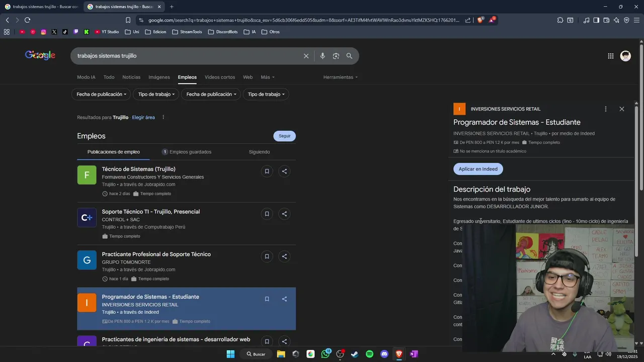644x362 pixels.
Task: Open a new browser tab with the plus
Action: point(172,7)
